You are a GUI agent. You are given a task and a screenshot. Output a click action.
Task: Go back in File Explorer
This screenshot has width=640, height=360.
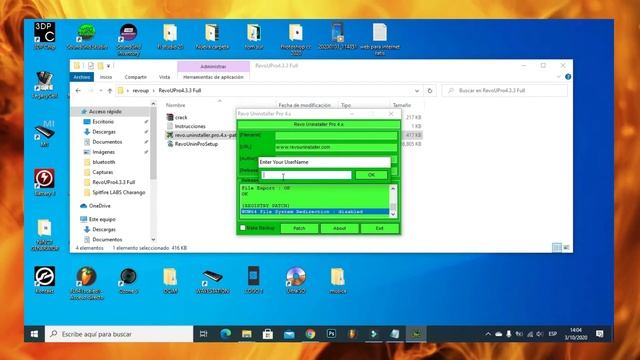point(78,91)
